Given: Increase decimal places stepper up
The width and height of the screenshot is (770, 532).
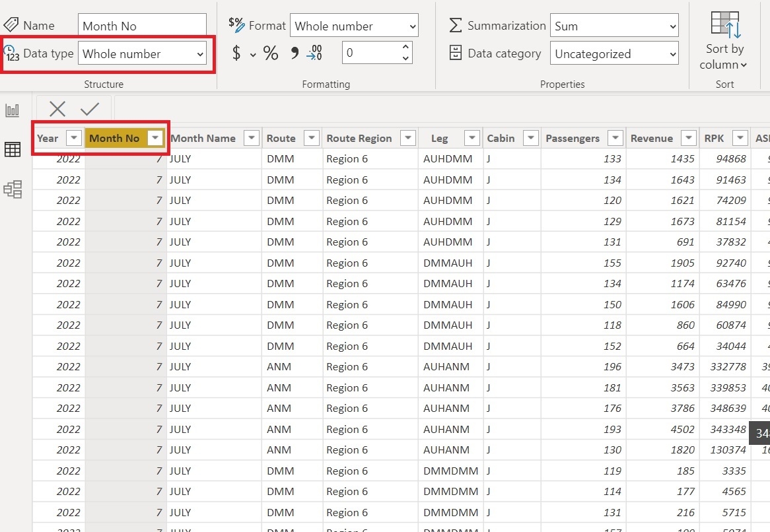Looking at the screenshot, I should pyautogui.click(x=405, y=47).
